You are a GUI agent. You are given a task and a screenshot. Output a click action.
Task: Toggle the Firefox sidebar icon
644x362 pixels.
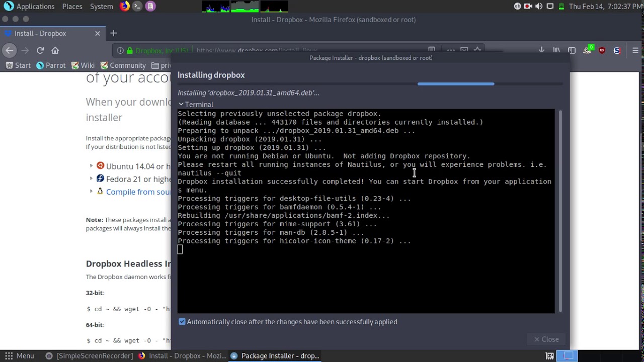(572, 50)
